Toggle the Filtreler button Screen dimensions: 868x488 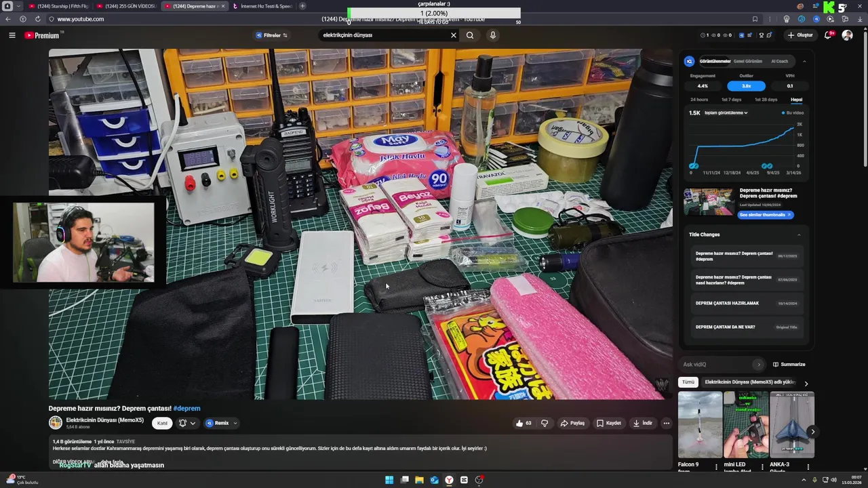(x=271, y=35)
